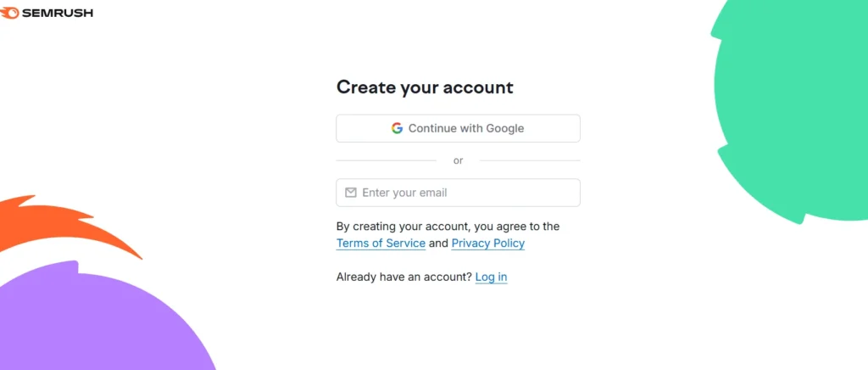The width and height of the screenshot is (868, 370).
Task: Click the SEMRUSH wordmark text
Action: pyautogui.click(x=57, y=13)
